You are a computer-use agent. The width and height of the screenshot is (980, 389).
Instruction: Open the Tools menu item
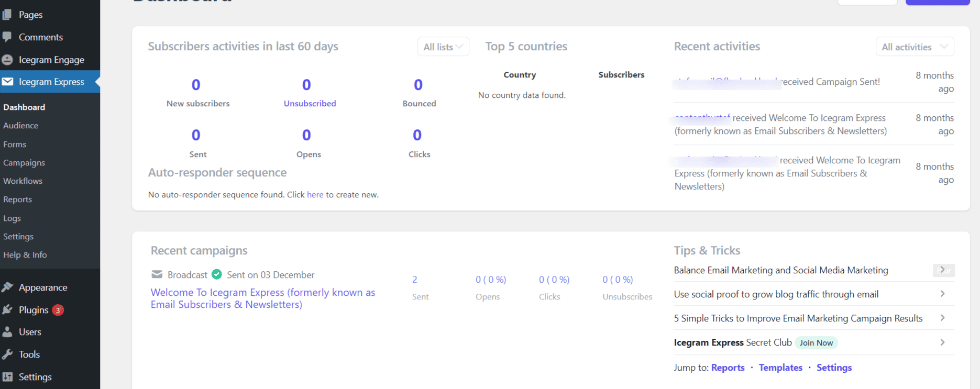tap(29, 354)
